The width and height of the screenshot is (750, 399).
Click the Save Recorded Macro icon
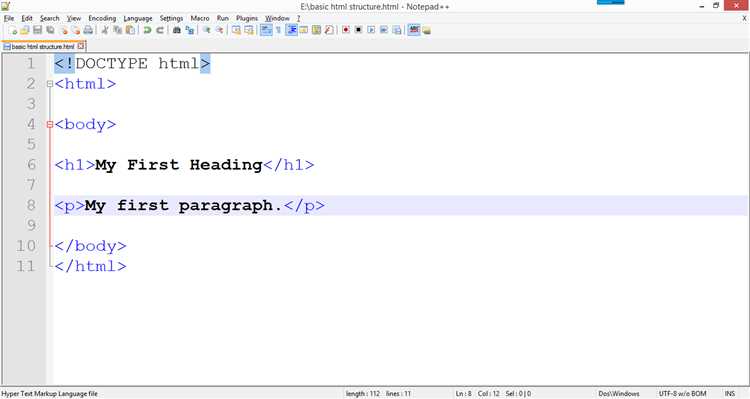coord(397,30)
